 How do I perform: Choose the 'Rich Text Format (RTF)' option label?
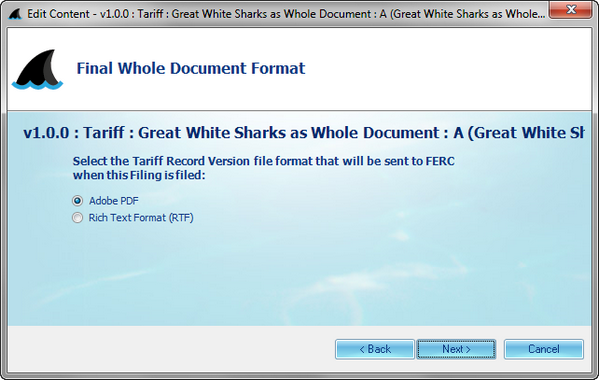click(141, 218)
